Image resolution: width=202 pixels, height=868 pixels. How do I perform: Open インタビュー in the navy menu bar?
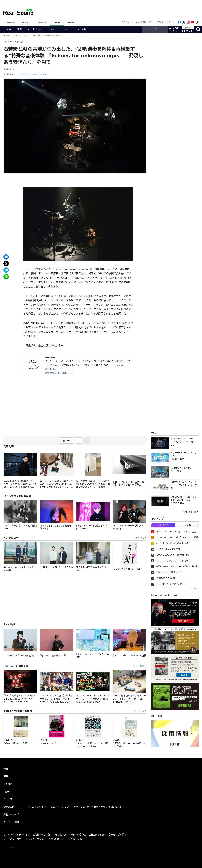pyautogui.click(x=34, y=29)
